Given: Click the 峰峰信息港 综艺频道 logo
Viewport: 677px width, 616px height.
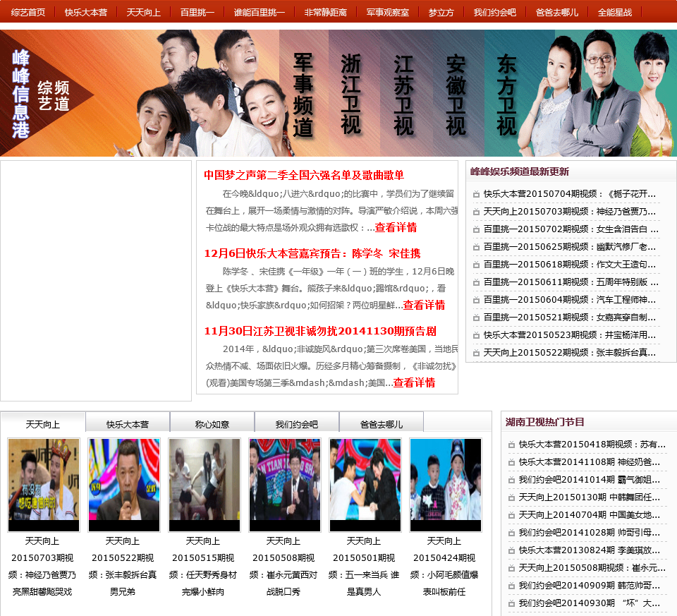Looking at the screenshot, I should [42, 94].
